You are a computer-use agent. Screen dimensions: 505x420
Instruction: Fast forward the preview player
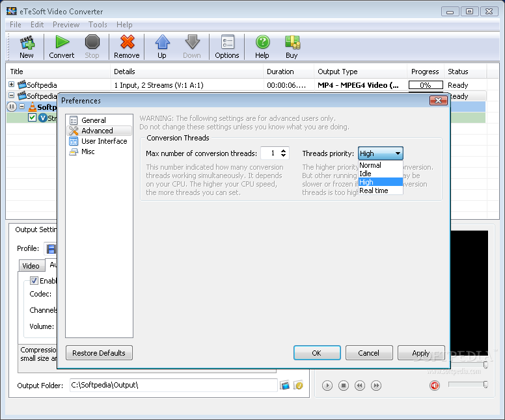(376, 386)
